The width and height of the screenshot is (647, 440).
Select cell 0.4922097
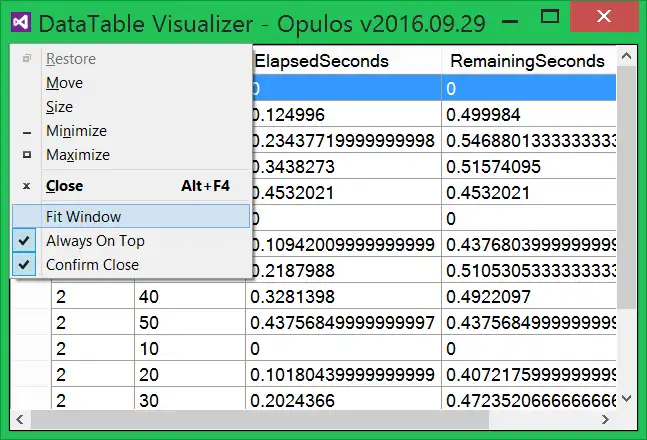(x=529, y=296)
